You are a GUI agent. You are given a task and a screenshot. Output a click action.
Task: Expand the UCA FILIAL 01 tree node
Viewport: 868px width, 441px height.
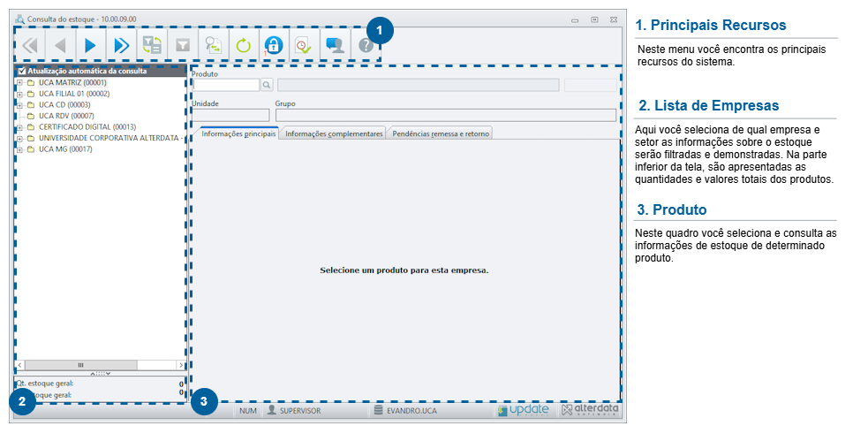click(x=19, y=95)
